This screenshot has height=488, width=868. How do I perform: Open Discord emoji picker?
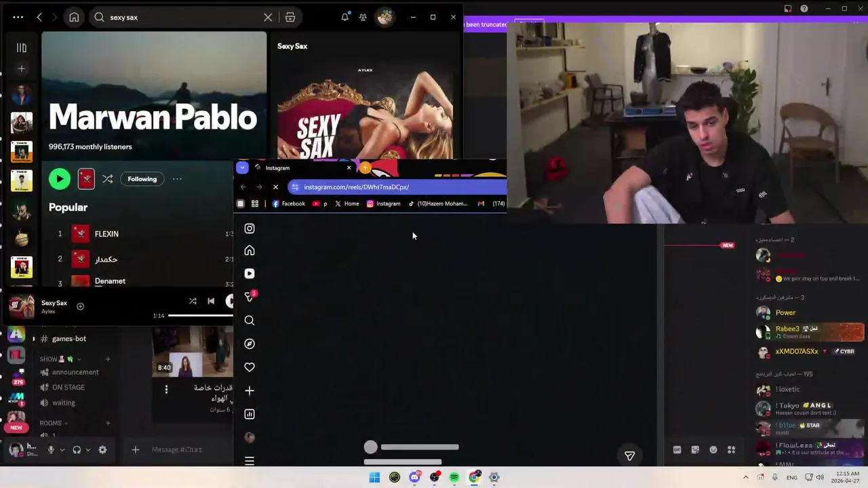click(713, 449)
